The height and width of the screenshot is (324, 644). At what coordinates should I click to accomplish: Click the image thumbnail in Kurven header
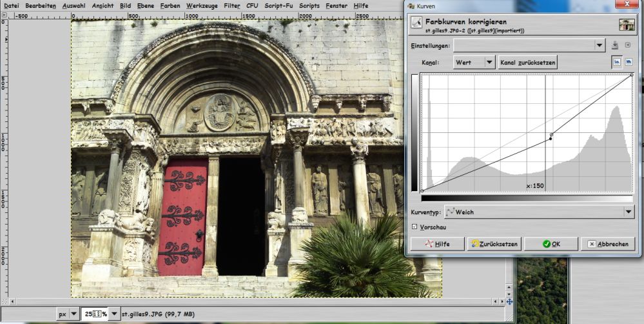tap(627, 25)
